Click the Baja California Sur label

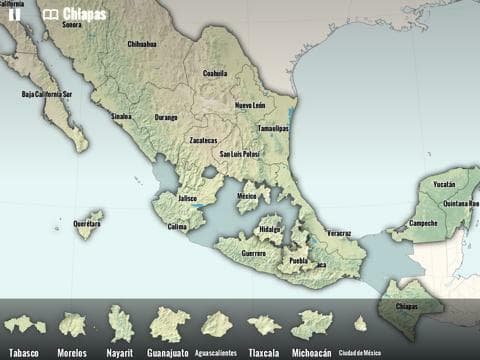47,94
